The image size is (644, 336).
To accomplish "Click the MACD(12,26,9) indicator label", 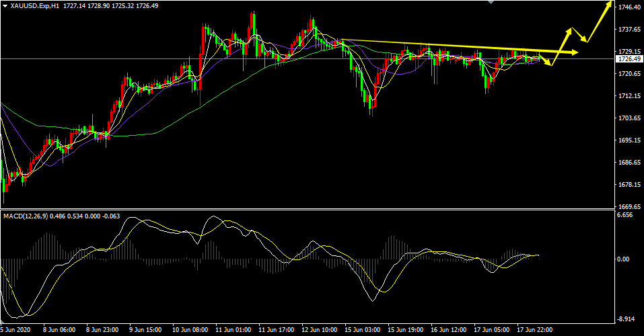I will (28, 215).
